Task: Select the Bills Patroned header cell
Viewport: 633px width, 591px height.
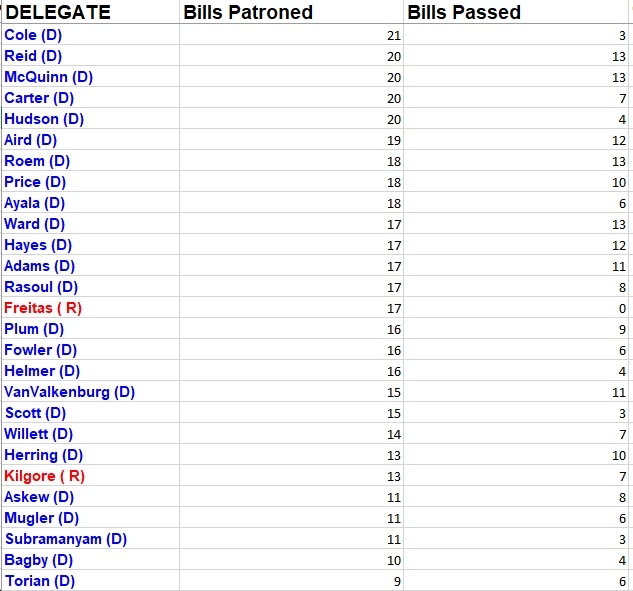Action: coord(291,12)
